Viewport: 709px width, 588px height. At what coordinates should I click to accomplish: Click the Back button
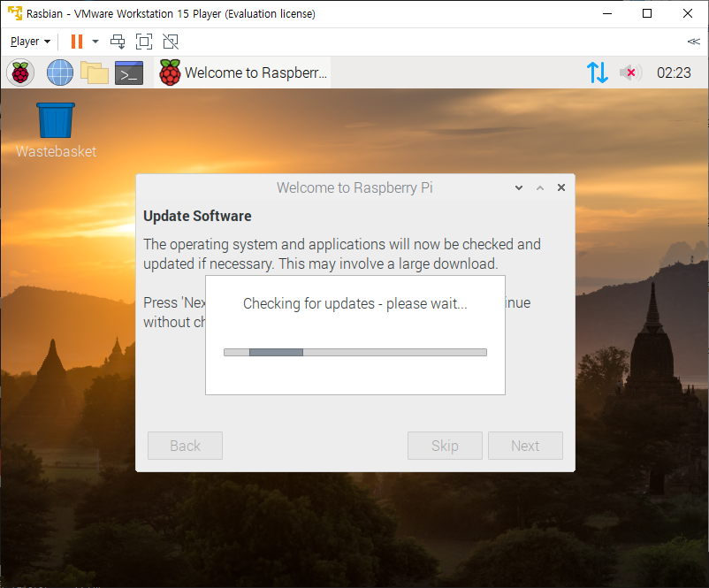tap(185, 446)
